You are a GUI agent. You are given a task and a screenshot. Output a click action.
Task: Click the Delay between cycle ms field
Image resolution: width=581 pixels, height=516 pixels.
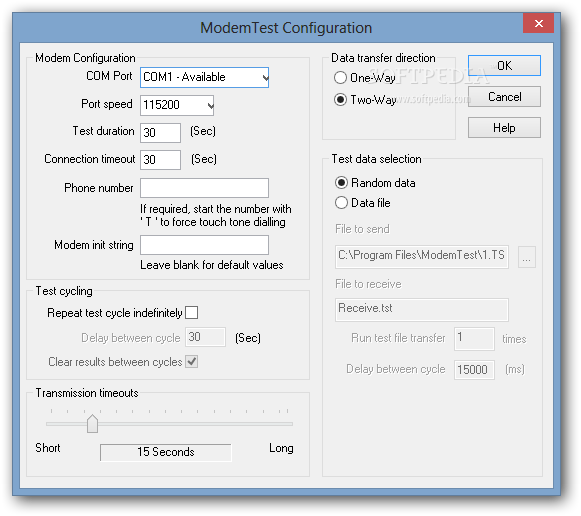(x=474, y=370)
